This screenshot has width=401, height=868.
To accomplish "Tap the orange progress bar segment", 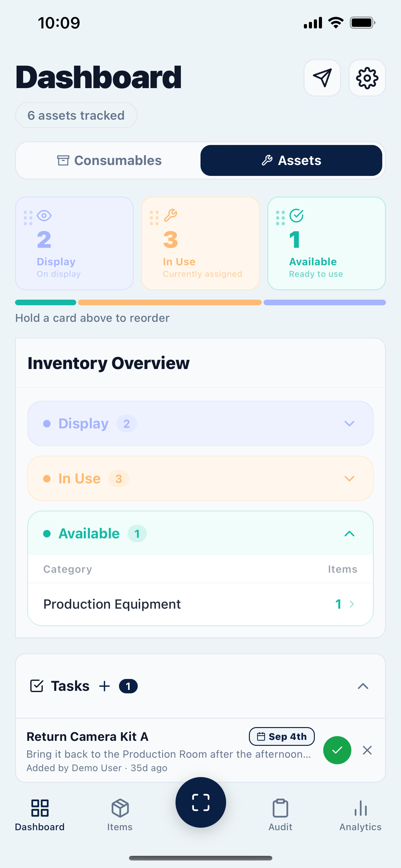I will point(170,302).
